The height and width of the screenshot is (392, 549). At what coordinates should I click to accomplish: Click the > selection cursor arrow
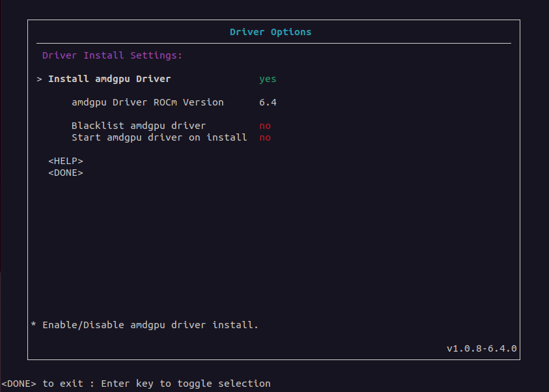tap(40, 79)
